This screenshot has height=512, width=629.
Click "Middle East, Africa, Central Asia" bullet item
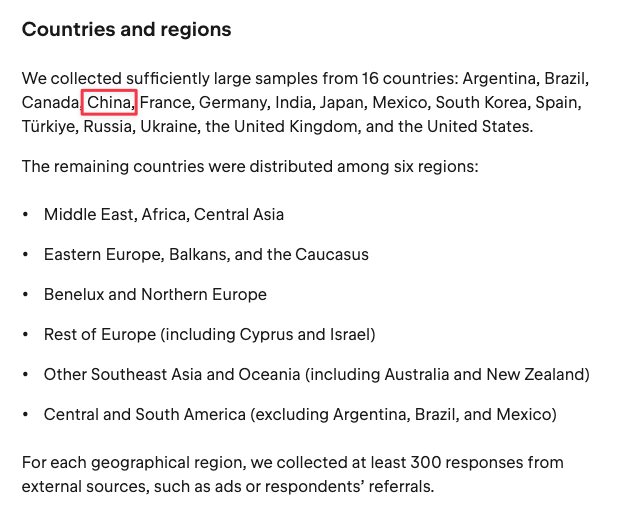pyautogui.click(x=164, y=214)
